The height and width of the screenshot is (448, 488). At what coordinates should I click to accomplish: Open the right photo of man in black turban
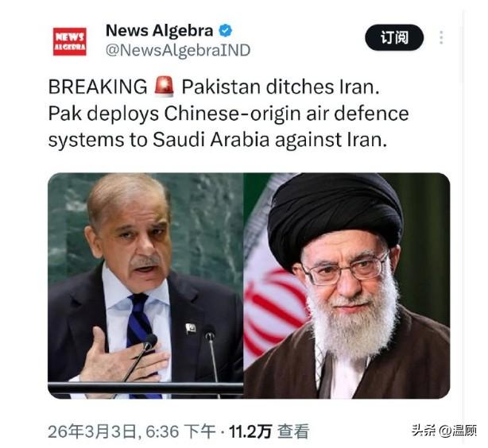point(347,286)
